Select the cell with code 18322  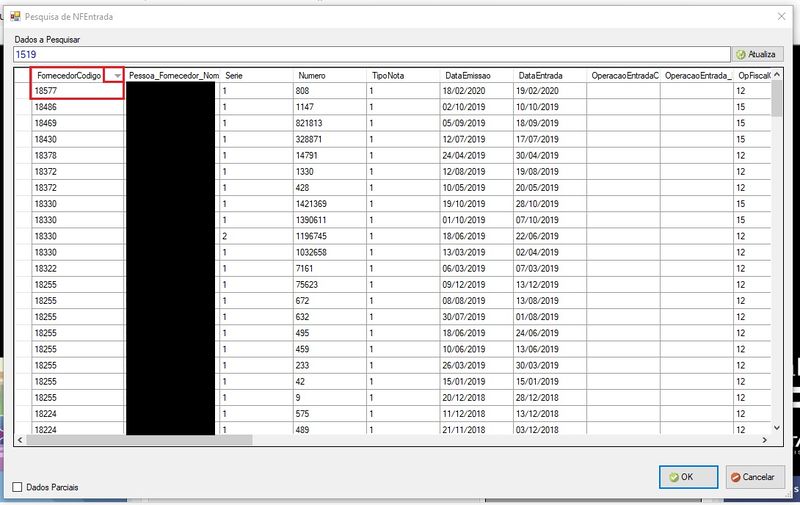78,268
